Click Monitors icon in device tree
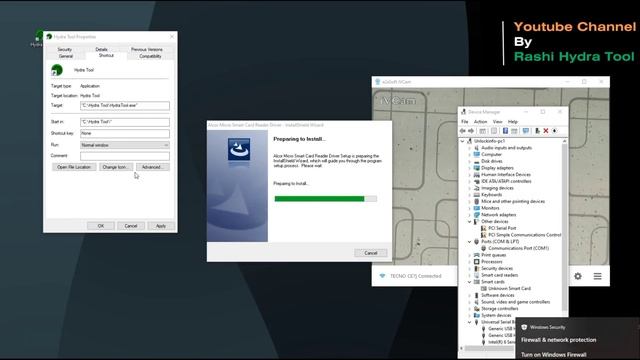 [476, 208]
